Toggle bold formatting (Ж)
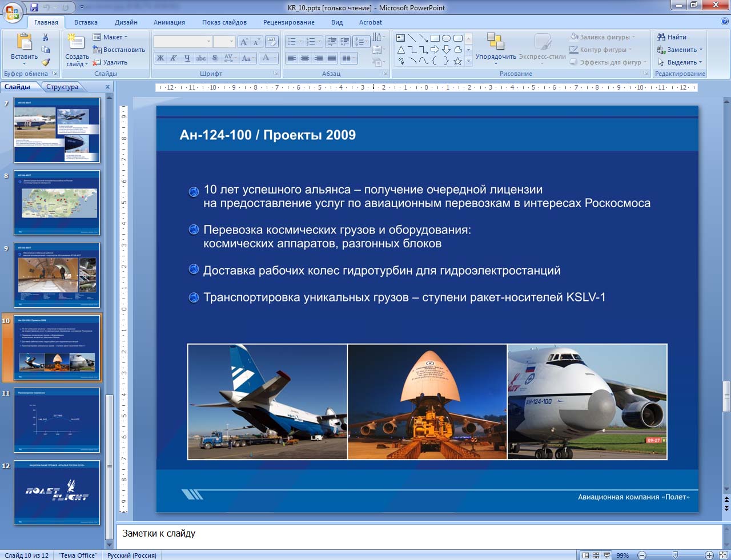Image resolution: width=731 pixels, height=560 pixels. coord(160,58)
